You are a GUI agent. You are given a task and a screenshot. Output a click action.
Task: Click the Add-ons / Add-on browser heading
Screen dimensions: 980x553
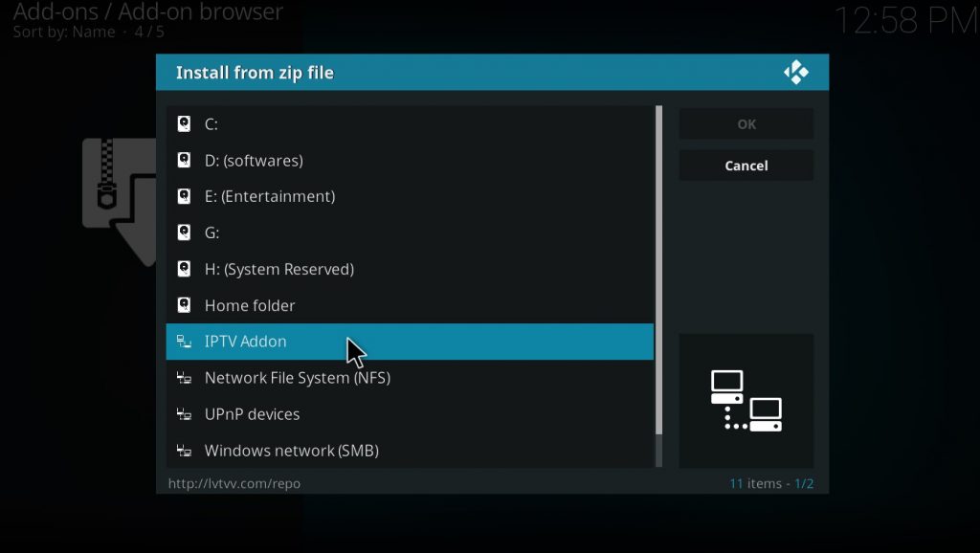coord(148,11)
